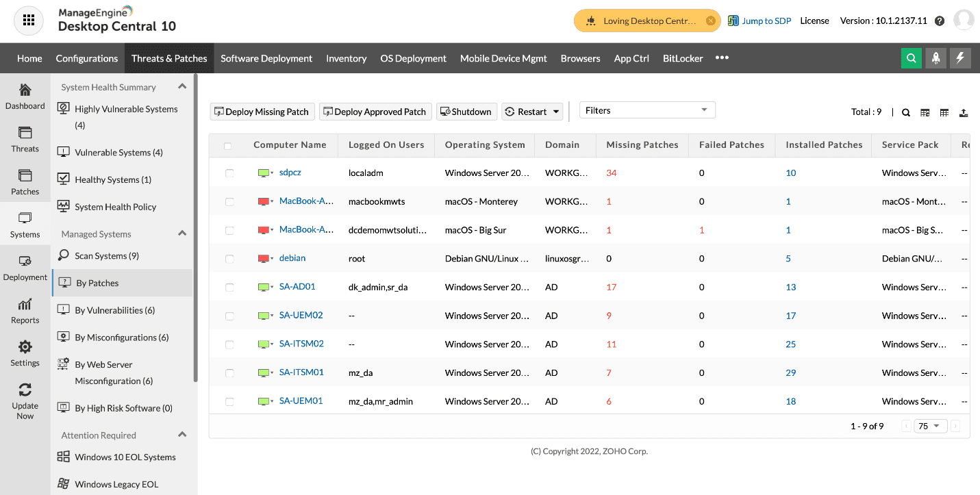Toggle the select-all header checkbox
This screenshot has height=495, width=980.
pyautogui.click(x=228, y=146)
